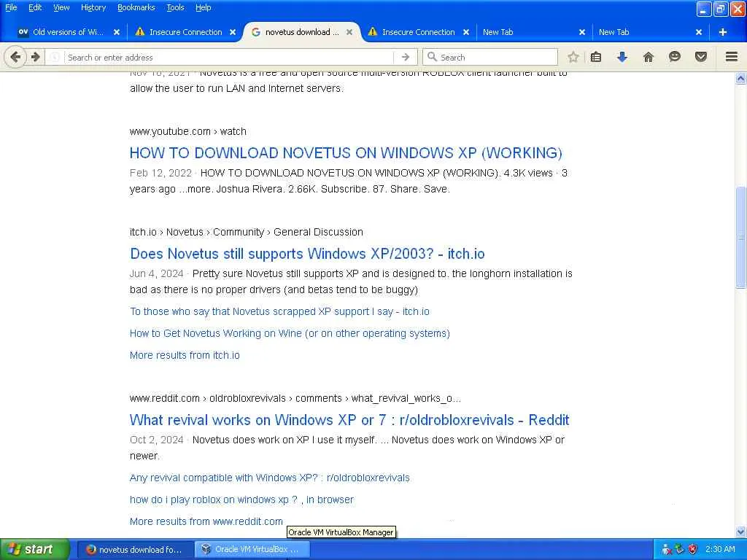The width and height of the screenshot is (747, 560).
Task: Open the hamburger menu
Action: [x=732, y=57]
